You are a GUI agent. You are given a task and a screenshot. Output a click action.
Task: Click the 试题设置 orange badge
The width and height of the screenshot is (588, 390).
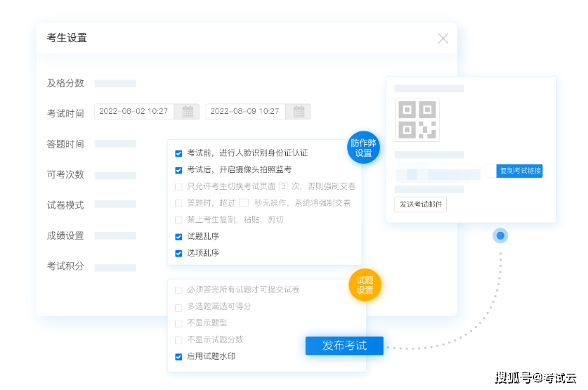pyautogui.click(x=365, y=285)
